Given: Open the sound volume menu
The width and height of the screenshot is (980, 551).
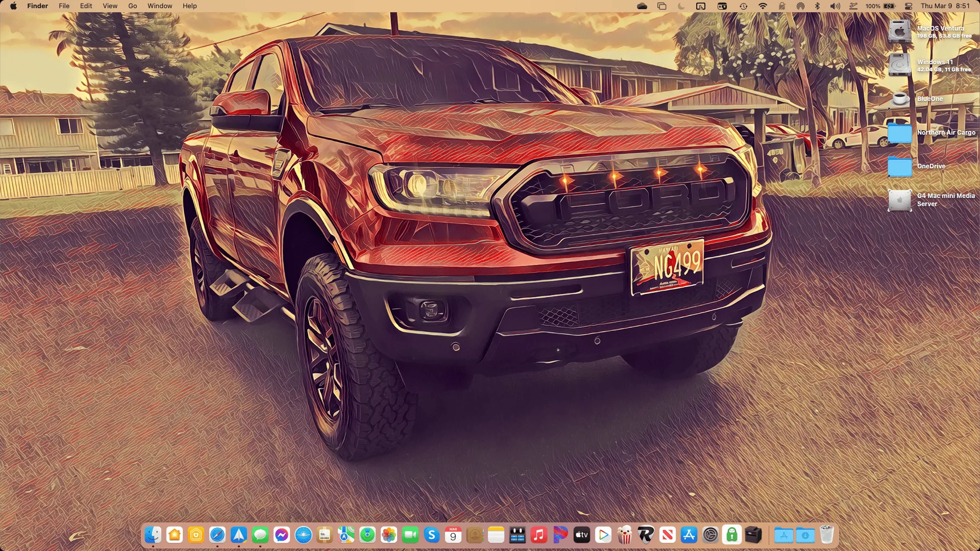Looking at the screenshot, I should pyautogui.click(x=835, y=6).
